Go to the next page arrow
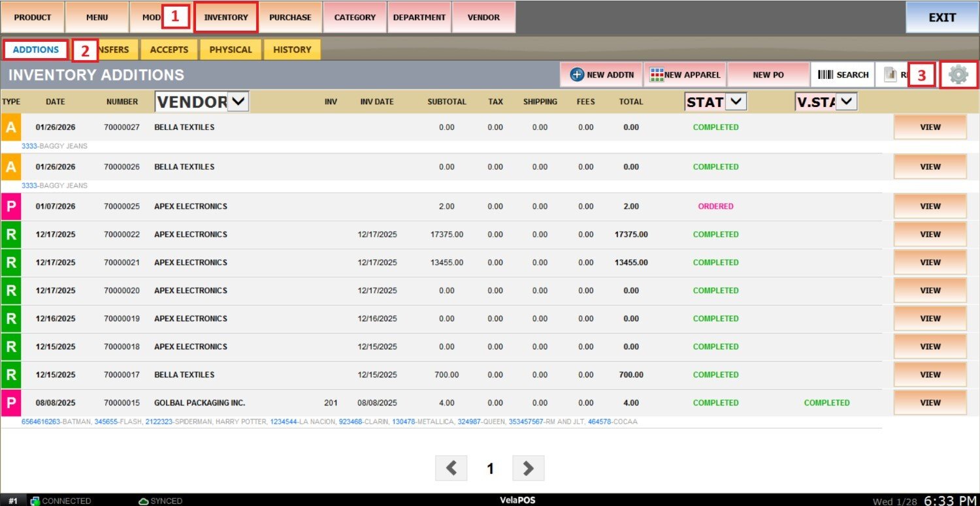 (529, 468)
